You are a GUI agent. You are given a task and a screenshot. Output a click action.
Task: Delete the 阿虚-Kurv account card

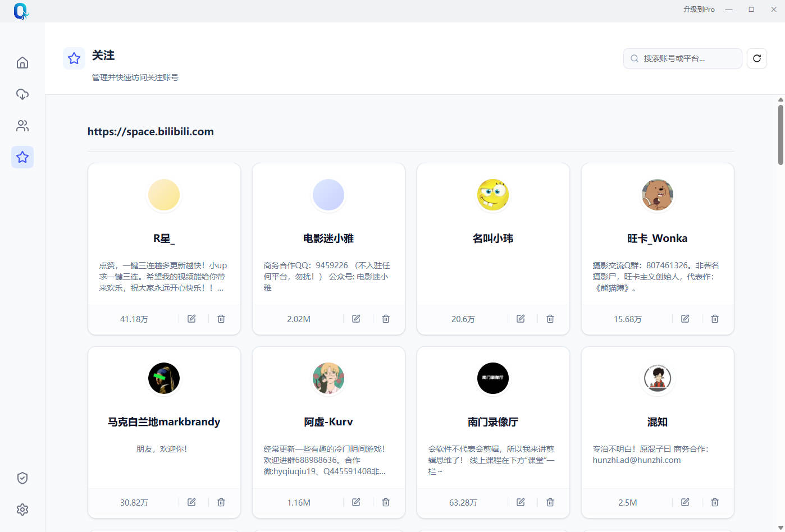[x=386, y=502]
